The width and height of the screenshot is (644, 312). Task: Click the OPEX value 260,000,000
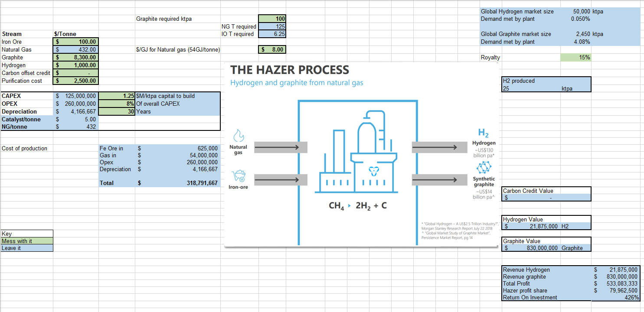coord(76,104)
